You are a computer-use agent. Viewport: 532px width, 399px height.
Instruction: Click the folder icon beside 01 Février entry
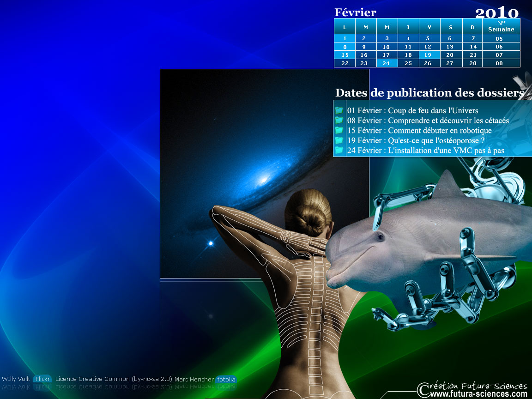[x=339, y=110]
